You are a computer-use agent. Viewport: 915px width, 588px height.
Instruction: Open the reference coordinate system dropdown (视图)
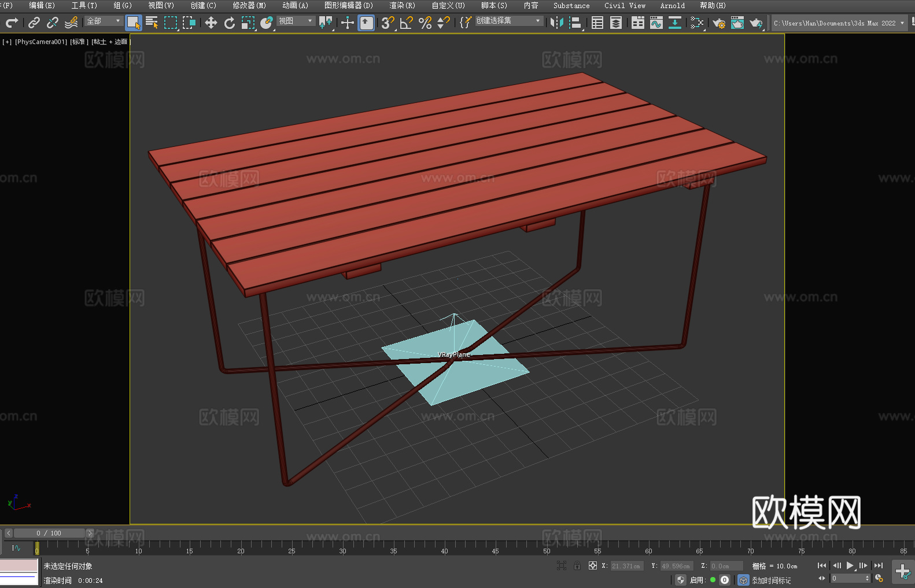coord(296,21)
